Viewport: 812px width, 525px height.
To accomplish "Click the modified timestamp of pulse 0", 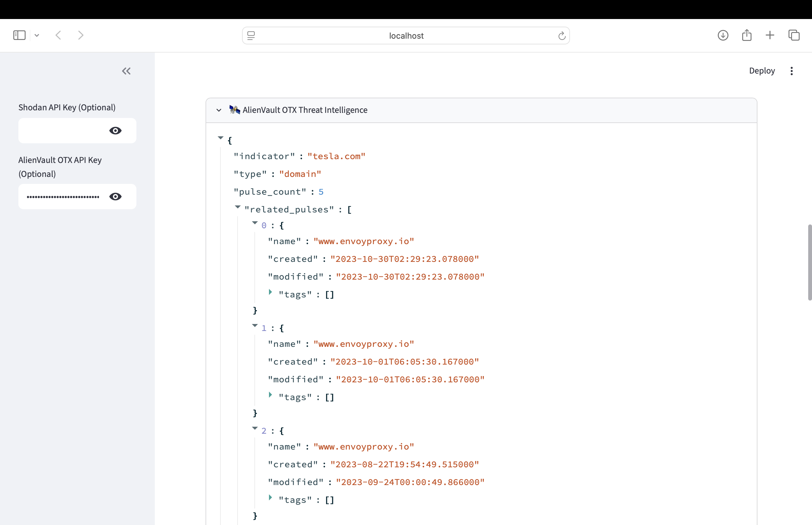I will pyautogui.click(x=410, y=277).
